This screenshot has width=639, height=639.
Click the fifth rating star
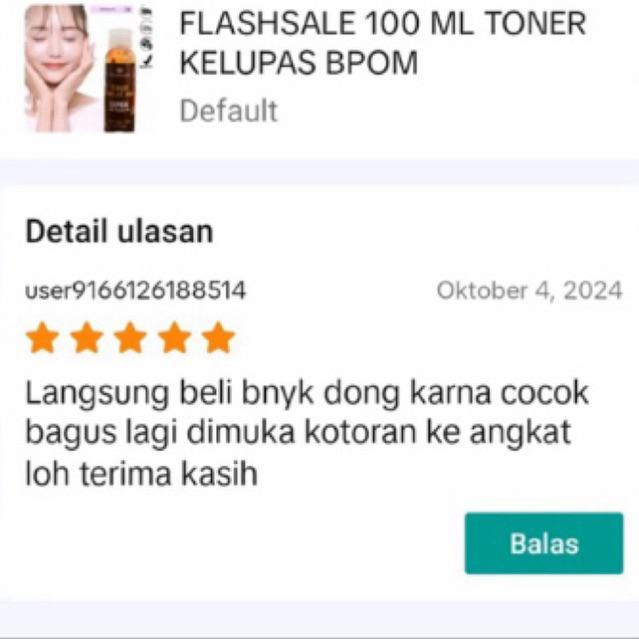(218, 337)
